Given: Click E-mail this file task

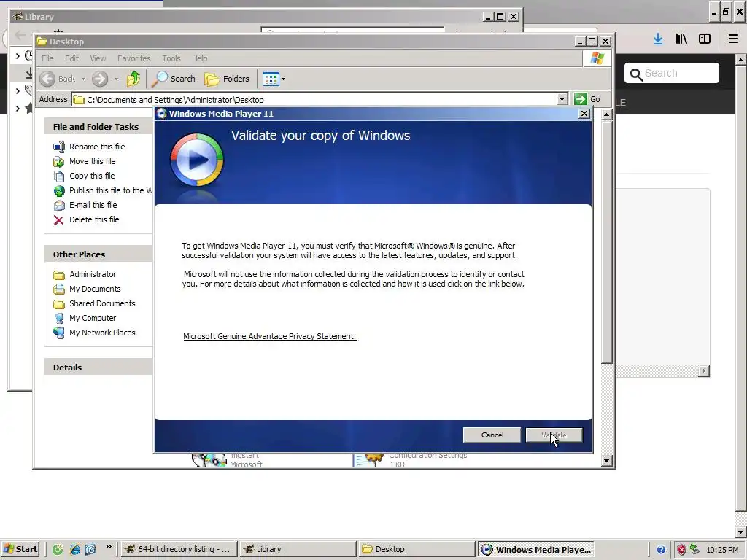Looking at the screenshot, I should (93, 205).
